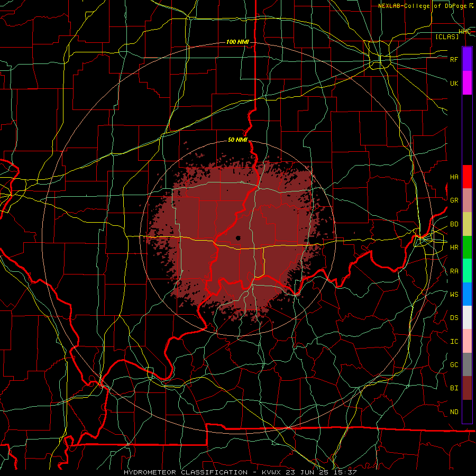The image size is (476, 476).
Task: Click the DS legend label
Action: tap(454, 318)
